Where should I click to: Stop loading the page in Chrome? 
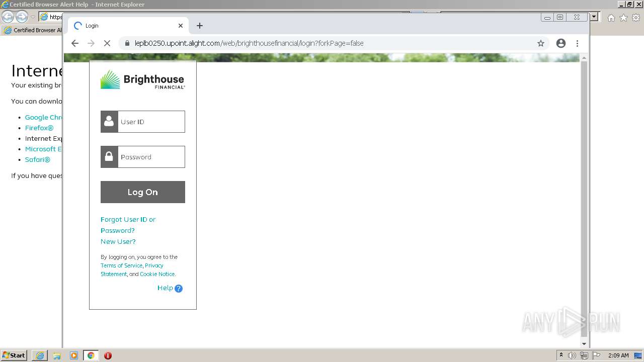pos(107,43)
